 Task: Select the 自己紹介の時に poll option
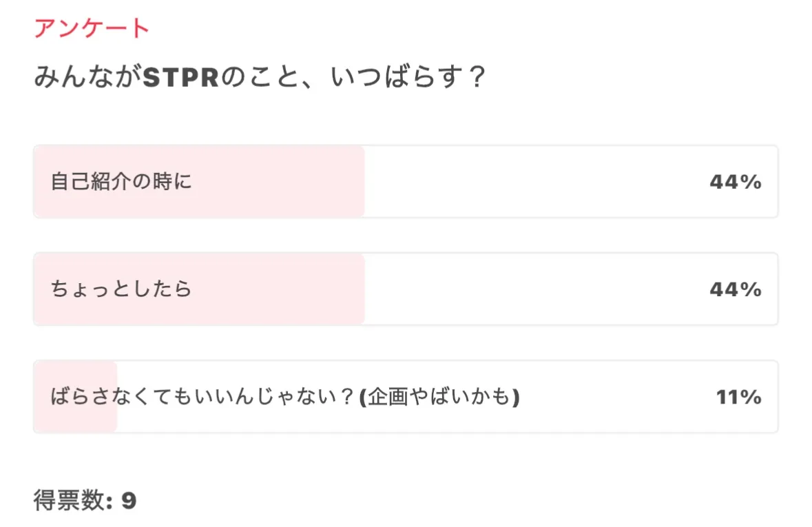pos(121,182)
